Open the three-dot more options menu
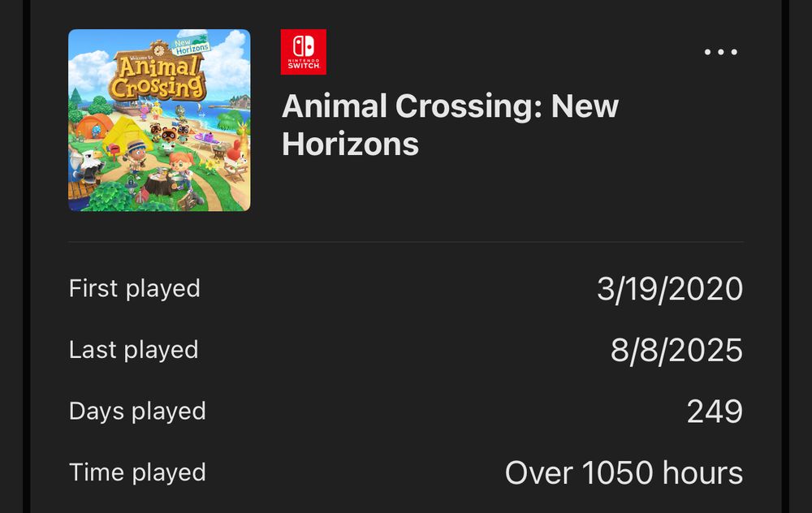This screenshot has width=812, height=513. [720, 53]
